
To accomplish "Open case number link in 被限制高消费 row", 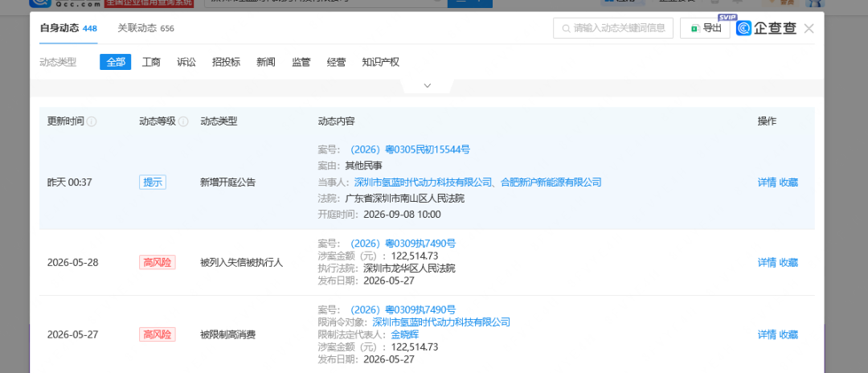I will [x=403, y=310].
